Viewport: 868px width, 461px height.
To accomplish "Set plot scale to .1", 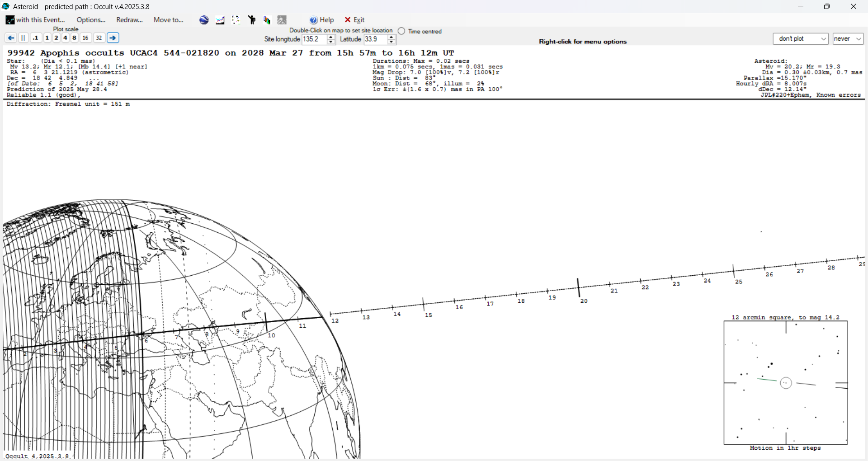I will click(x=36, y=38).
